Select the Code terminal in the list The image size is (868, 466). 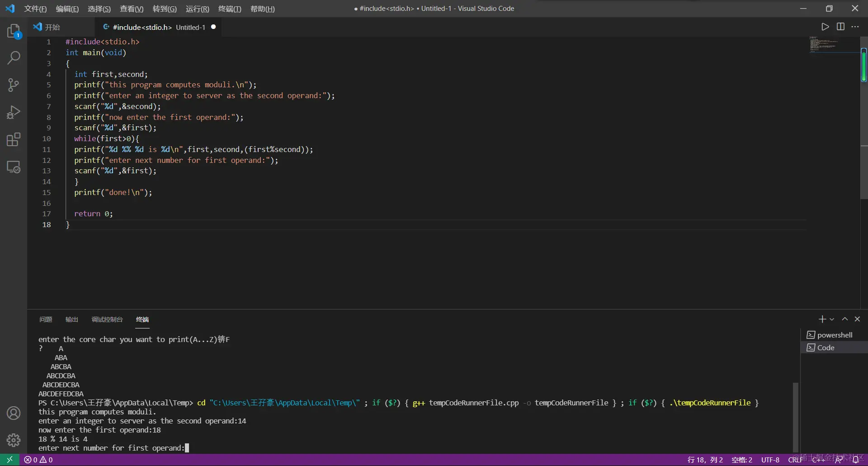(x=834, y=347)
